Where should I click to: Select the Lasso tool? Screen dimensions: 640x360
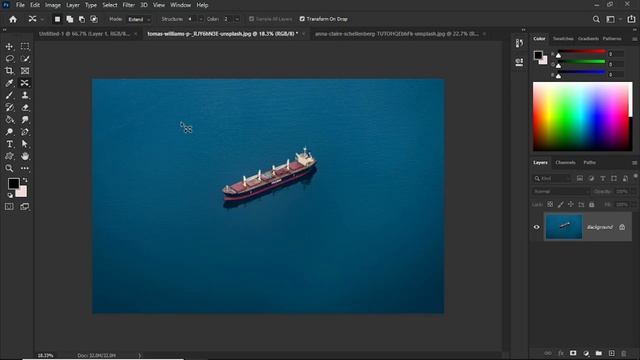click(x=9, y=59)
